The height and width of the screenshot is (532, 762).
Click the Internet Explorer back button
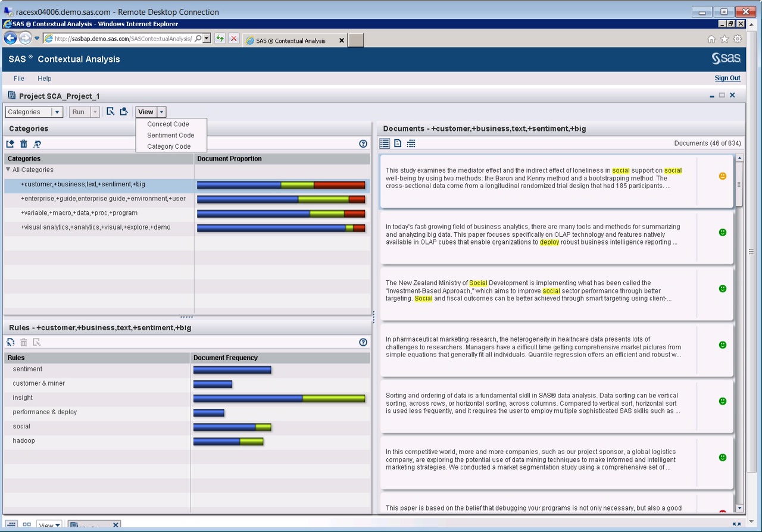point(10,38)
